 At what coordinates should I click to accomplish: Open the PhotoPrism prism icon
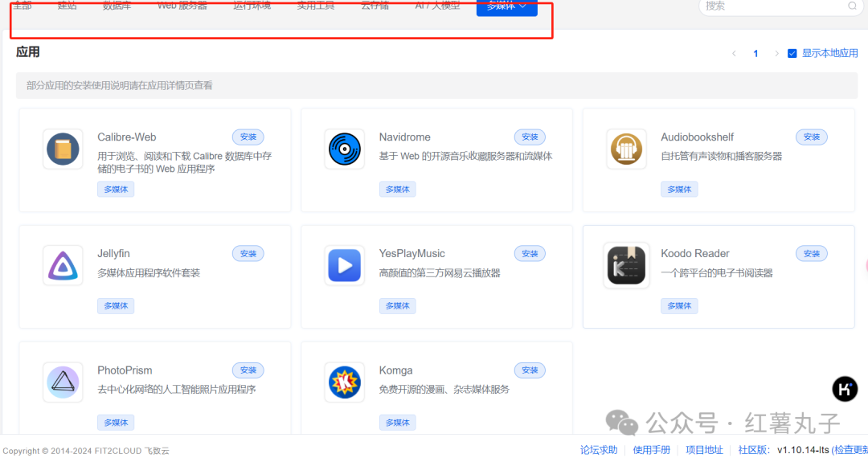click(x=63, y=382)
